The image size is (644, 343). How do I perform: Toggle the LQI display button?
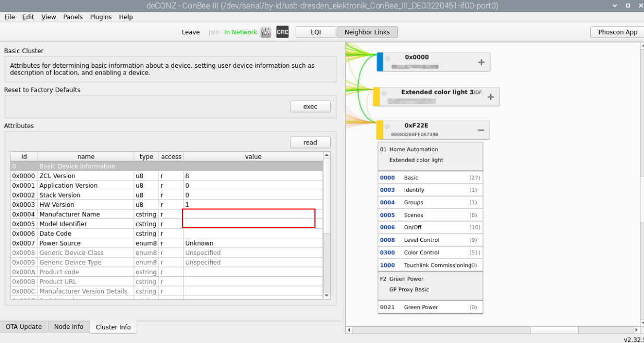[315, 32]
